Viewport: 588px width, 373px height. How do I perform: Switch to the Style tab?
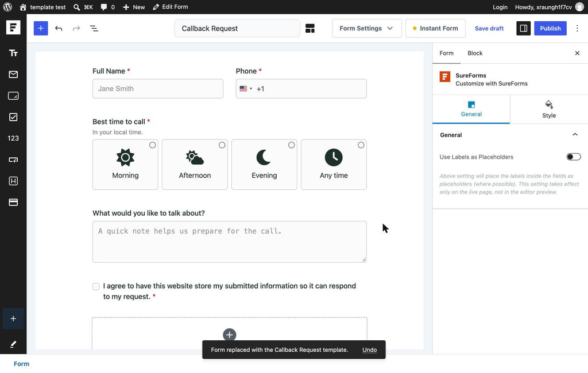tap(548, 110)
